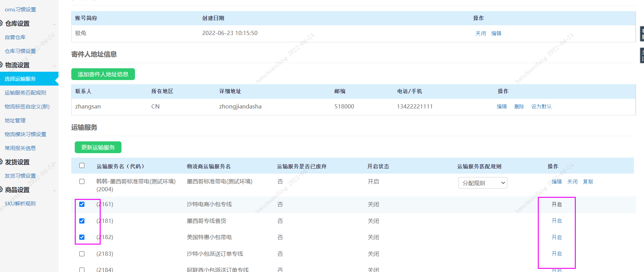Screen dimensions: 644x272
Task: Click 开启 for 墨西哥专线普货
Action: [x=557, y=221]
